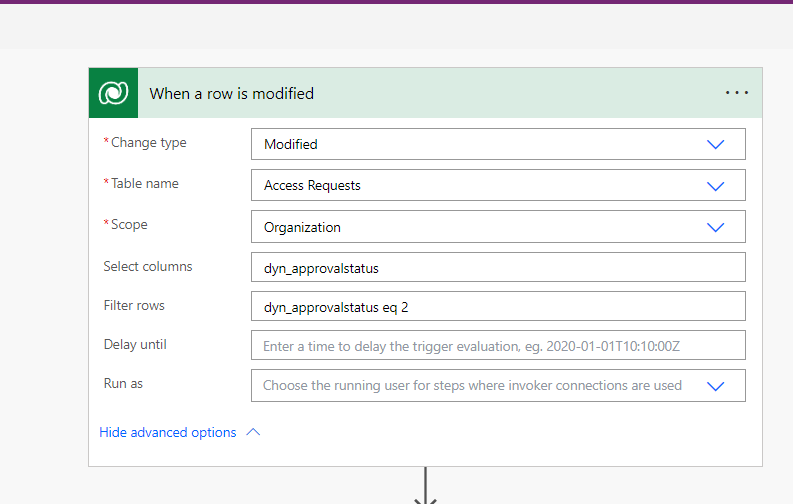Click the Select columns field with dyn_approvalstatus
This screenshot has height=504, width=793.
coord(497,268)
